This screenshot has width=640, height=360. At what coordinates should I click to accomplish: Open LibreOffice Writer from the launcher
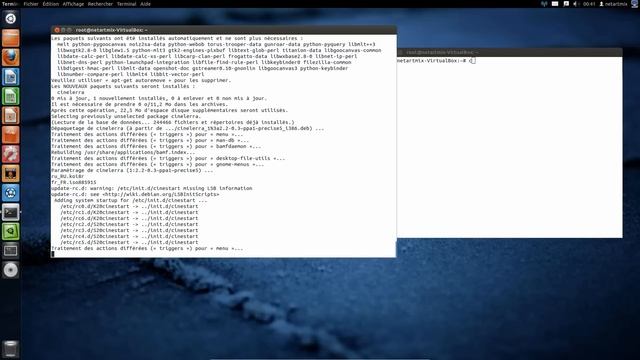(11, 77)
